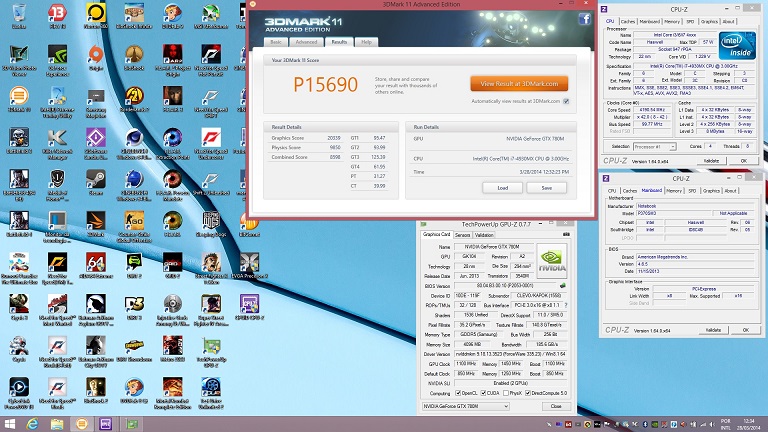Toggle CUDA checkbox in GPU-Z
This screenshot has width=768, height=432.
483,393
